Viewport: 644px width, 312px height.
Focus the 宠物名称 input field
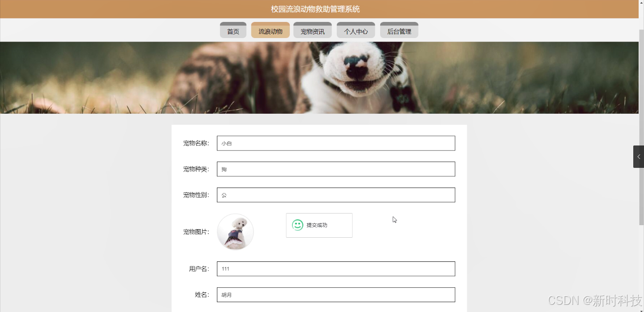point(336,143)
